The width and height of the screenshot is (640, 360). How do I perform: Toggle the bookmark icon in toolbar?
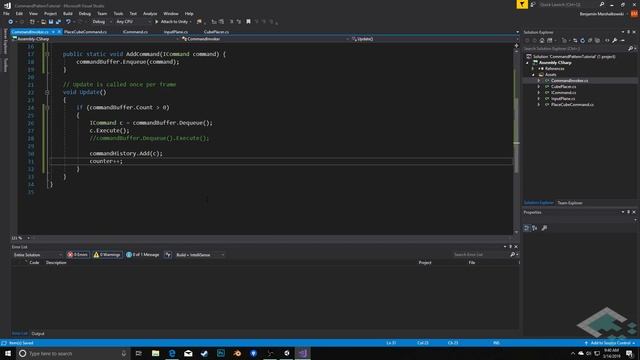click(x=248, y=22)
